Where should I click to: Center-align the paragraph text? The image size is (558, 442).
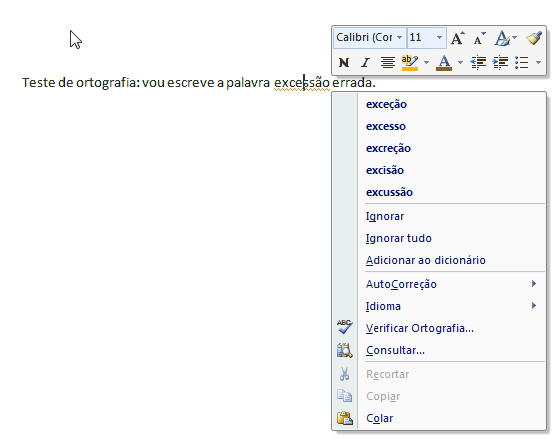[388, 63]
